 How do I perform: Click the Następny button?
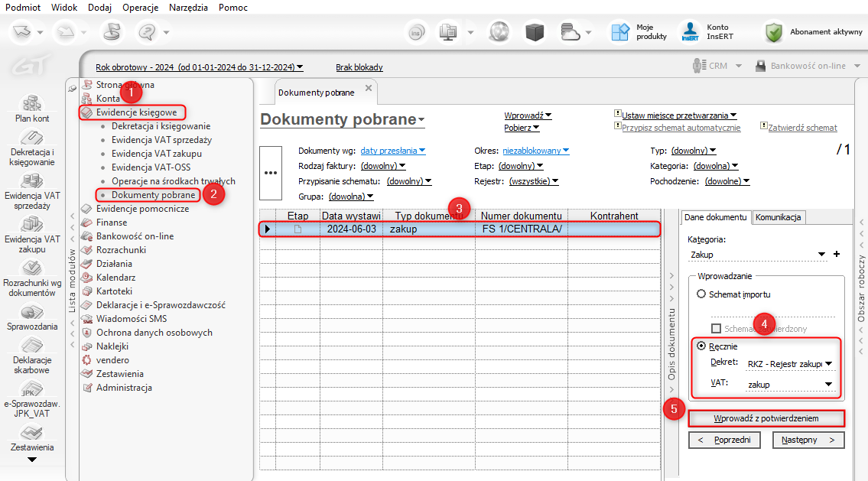pos(808,440)
